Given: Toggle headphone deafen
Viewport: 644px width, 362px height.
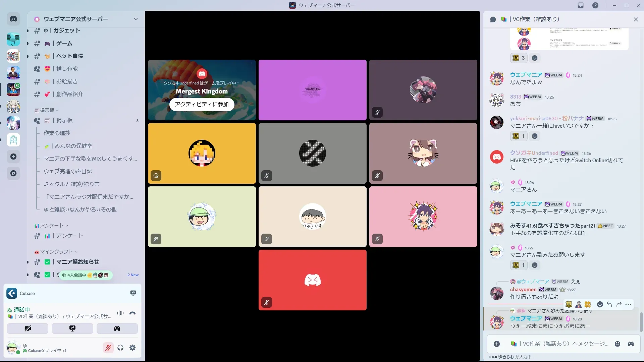Looking at the screenshot, I should pos(120,348).
